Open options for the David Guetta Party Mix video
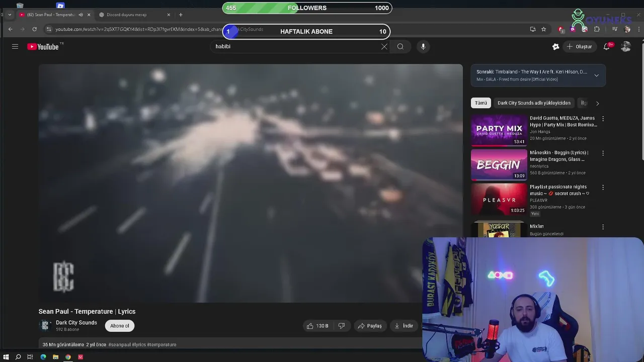Screen dimensions: 644x362 coord(603,119)
